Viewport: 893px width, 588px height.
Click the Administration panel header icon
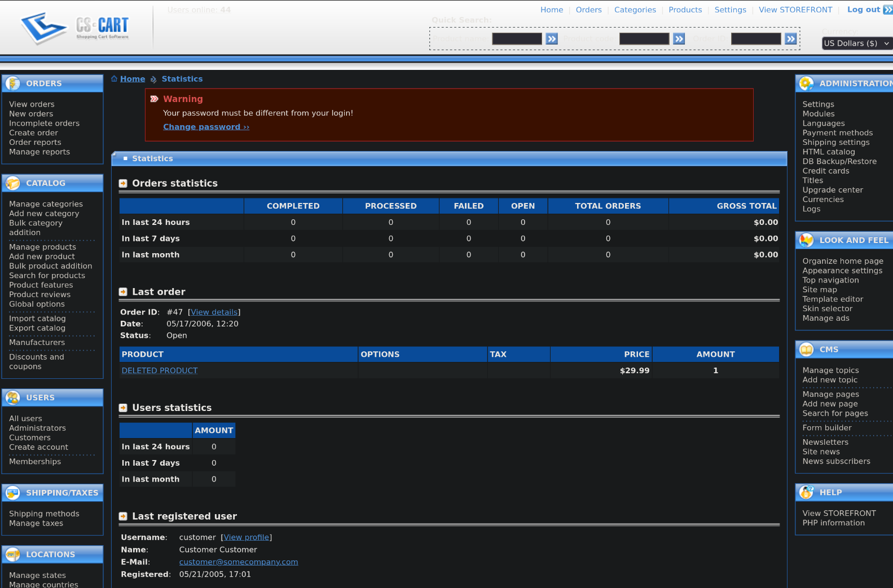point(806,83)
